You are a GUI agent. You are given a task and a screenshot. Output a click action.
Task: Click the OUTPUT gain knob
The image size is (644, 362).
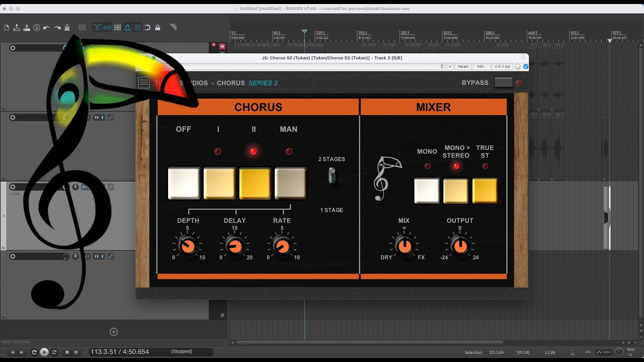460,246
